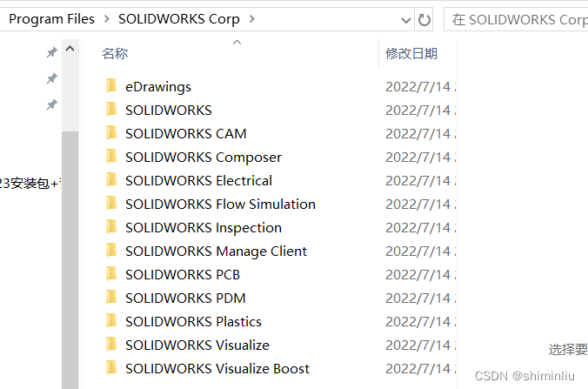Select the SOLIDWORKS Visualize folder name

tap(197, 345)
